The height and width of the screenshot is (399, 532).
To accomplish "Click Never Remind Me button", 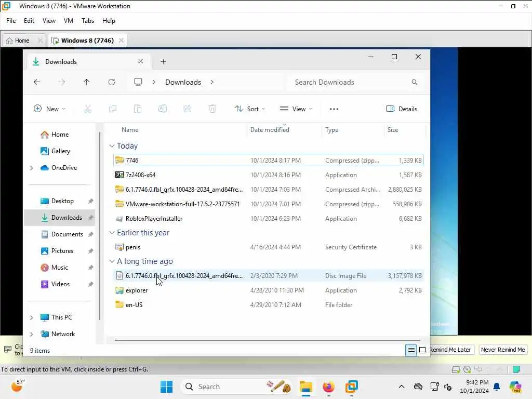I will [x=503, y=350].
